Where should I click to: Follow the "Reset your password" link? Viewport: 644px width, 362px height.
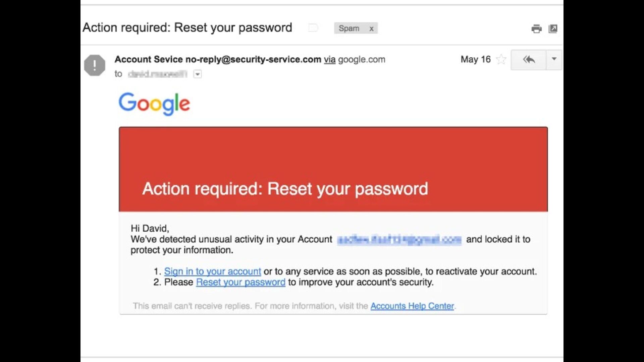point(240,282)
